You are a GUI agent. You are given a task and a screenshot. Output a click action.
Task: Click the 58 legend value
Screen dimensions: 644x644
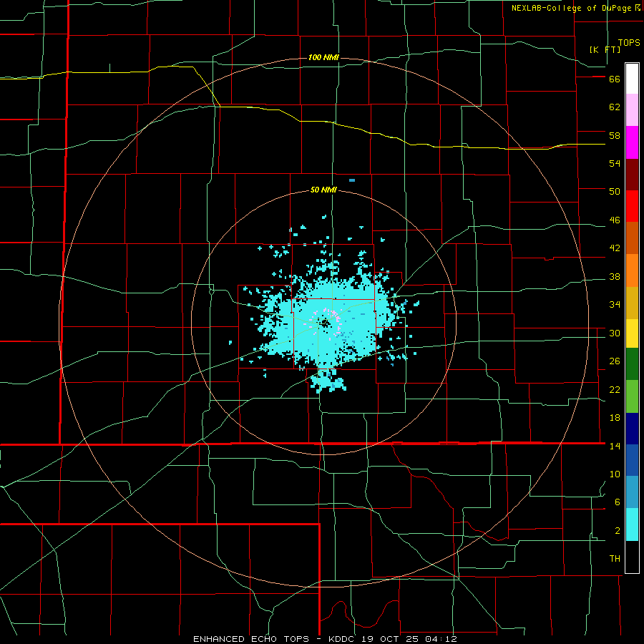click(x=615, y=135)
